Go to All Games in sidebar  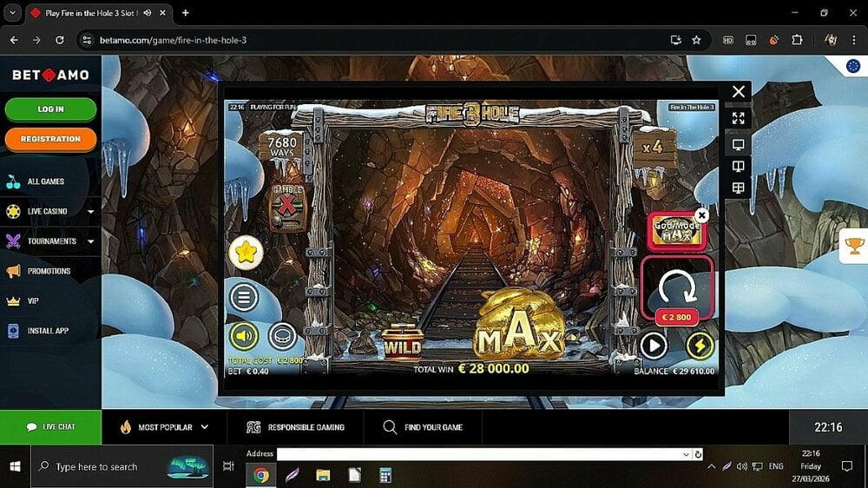(45, 181)
